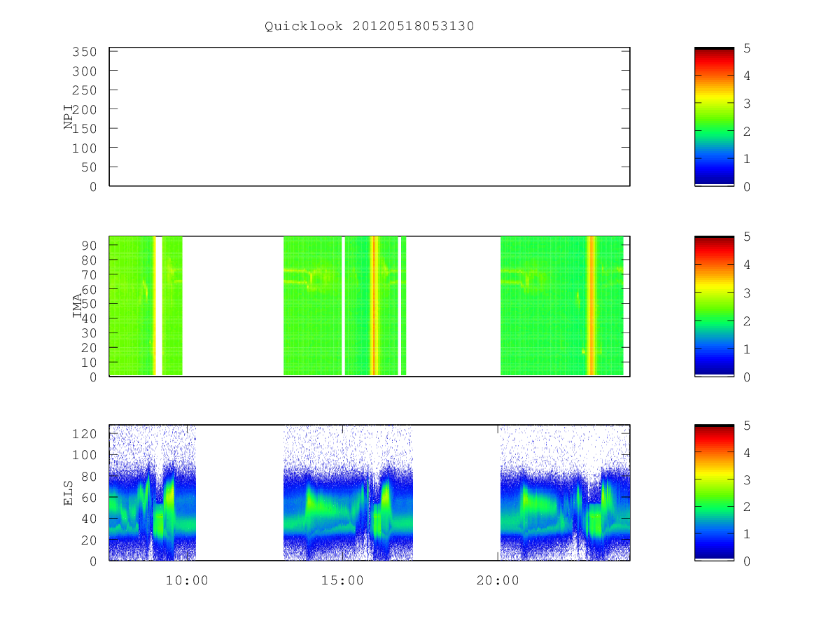The image size is (840, 630).
Task: Select the NPI y-axis label
Action: [69, 117]
